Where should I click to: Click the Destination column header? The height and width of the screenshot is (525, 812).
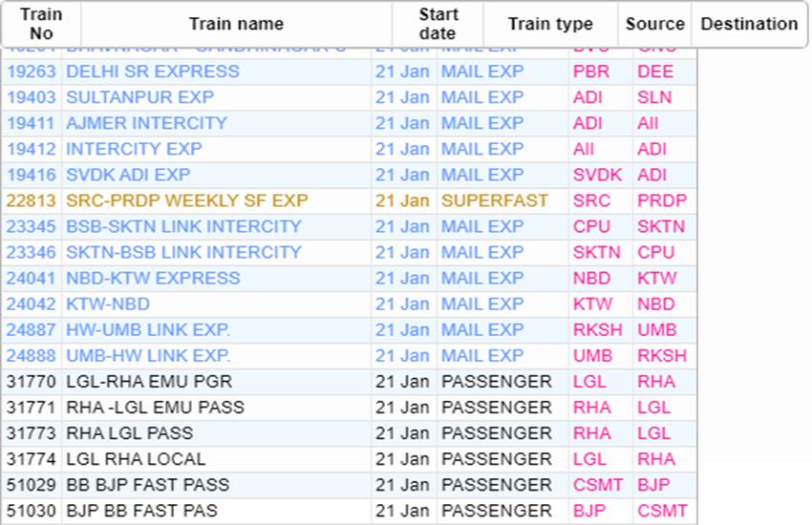749,24
